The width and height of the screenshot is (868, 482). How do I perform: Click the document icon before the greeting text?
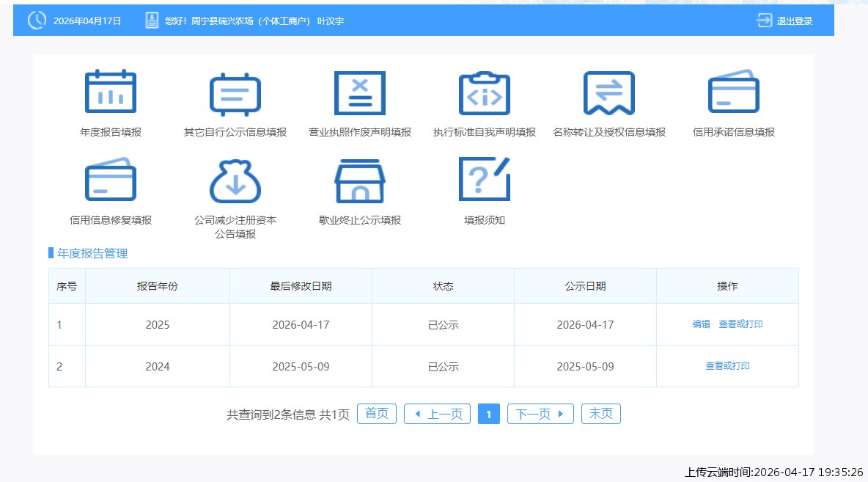[150, 21]
